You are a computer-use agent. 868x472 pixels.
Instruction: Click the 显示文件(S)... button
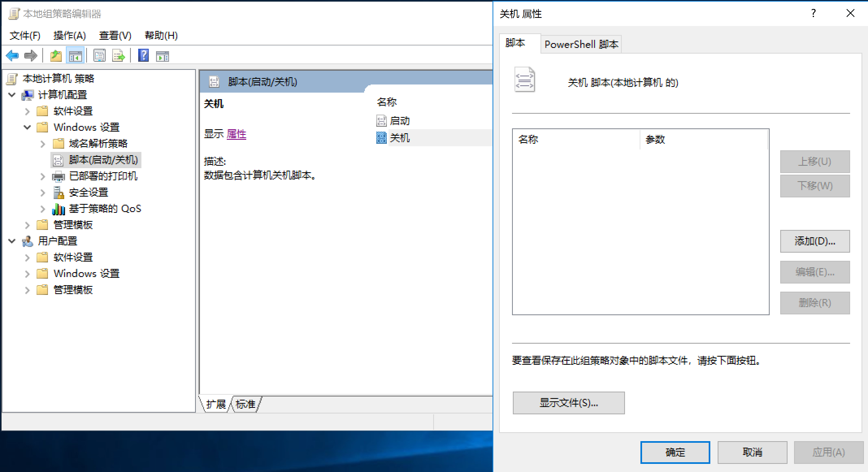click(x=569, y=403)
